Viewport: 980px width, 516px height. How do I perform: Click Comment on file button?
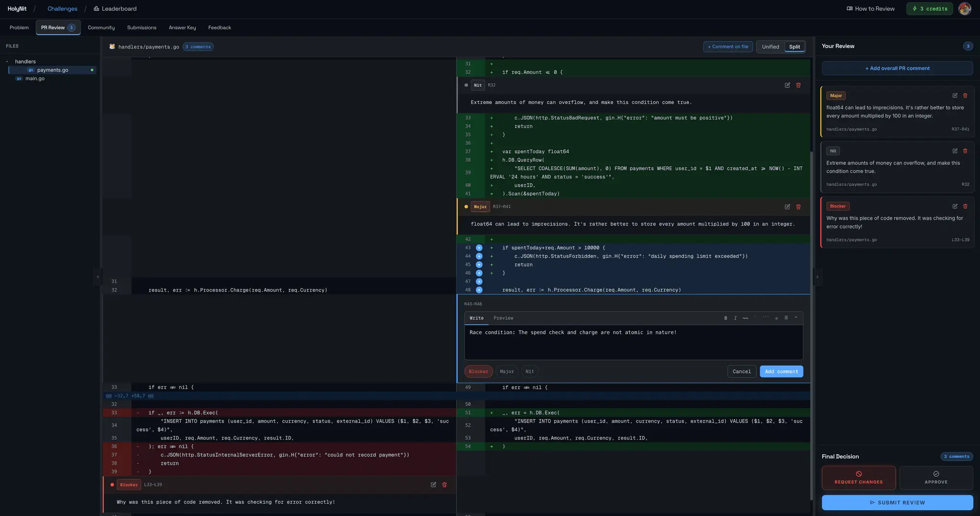pos(728,47)
